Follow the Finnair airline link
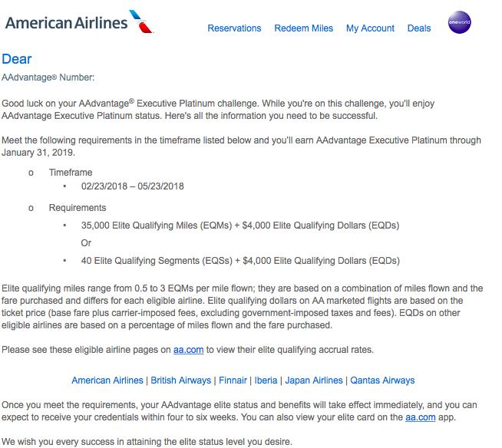 point(233,380)
